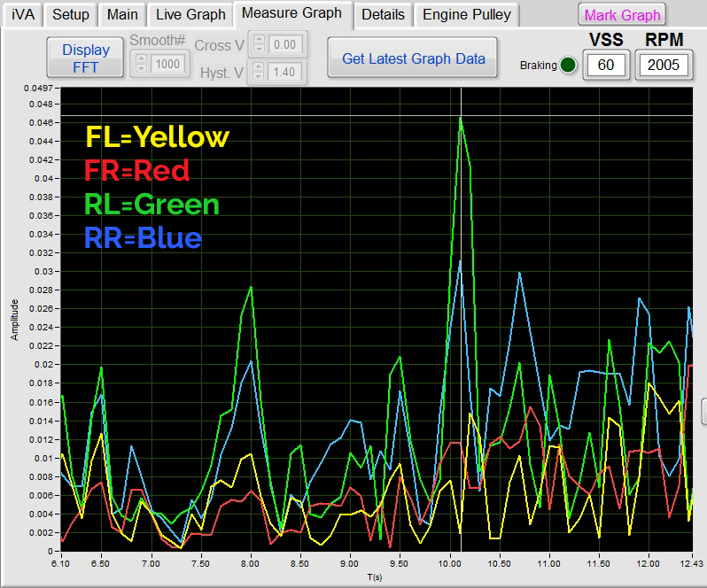
Task: Click the green RL peak at cursor
Action: pyautogui.click(x=461, y=118)
